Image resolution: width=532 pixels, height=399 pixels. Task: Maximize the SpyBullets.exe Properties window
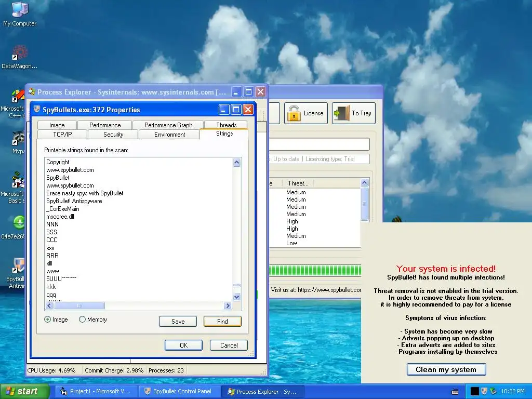pyautogui.click(x=236, y=109)
